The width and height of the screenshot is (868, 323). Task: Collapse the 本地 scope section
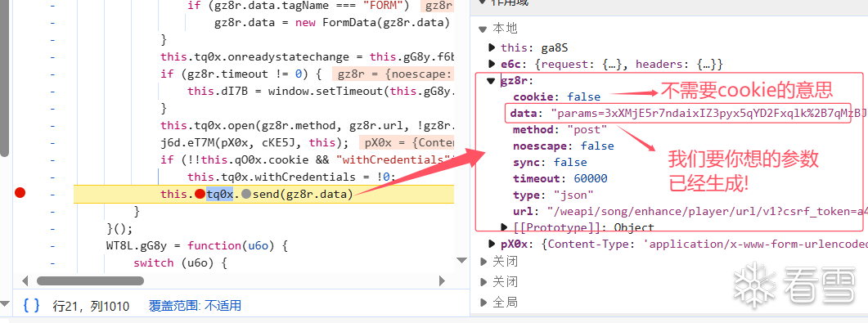[x=483, y=29]
